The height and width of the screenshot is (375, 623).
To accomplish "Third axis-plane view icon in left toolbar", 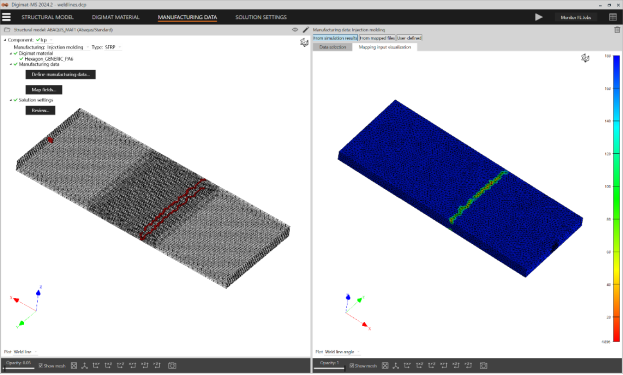I will coord(120,365).
